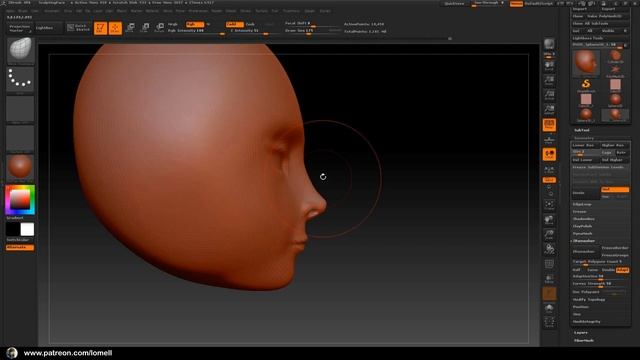Image resolution: width=640 pixels, height=360 pixels.
Task: Select the Rotate icon in top shelf
Action: tap(160, 28)
